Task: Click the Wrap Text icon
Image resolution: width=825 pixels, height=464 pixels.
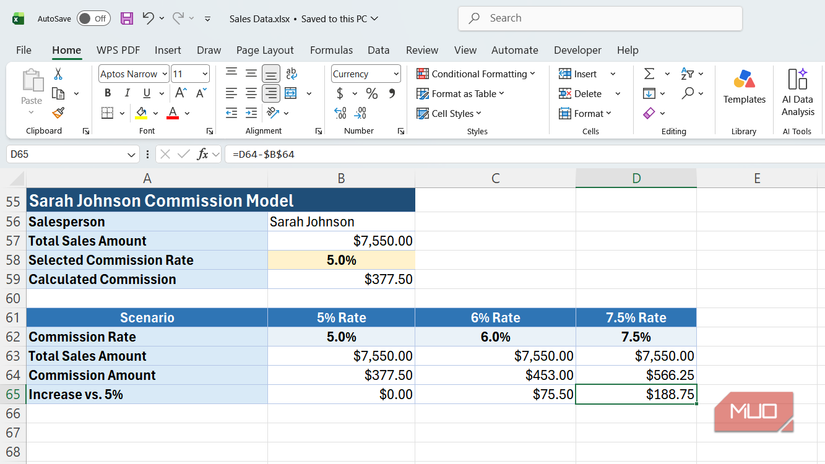Action: tap(291, 74)
